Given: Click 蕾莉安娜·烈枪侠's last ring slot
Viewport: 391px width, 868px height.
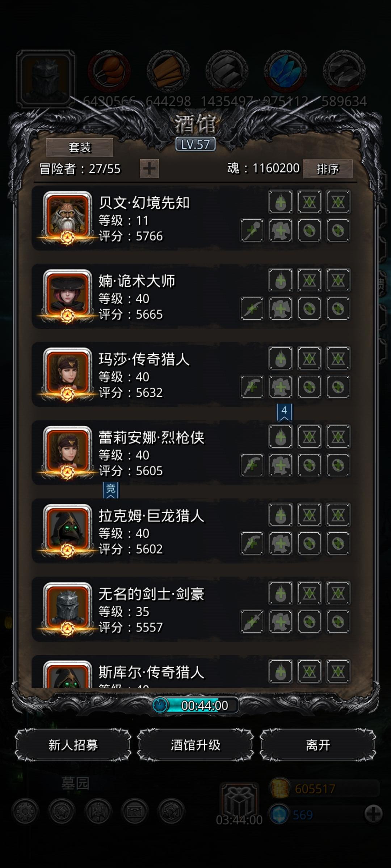Looking at the screenshot, I should [x=338, y=465].
